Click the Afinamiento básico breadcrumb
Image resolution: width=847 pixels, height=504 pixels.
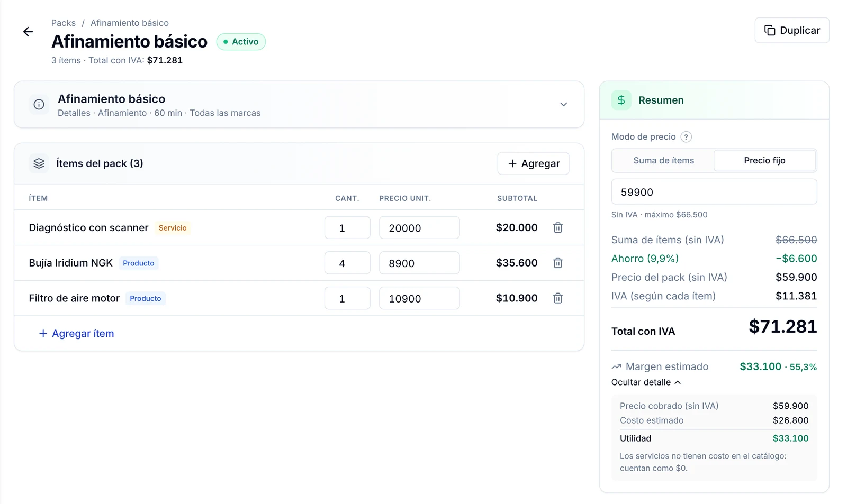130,23
